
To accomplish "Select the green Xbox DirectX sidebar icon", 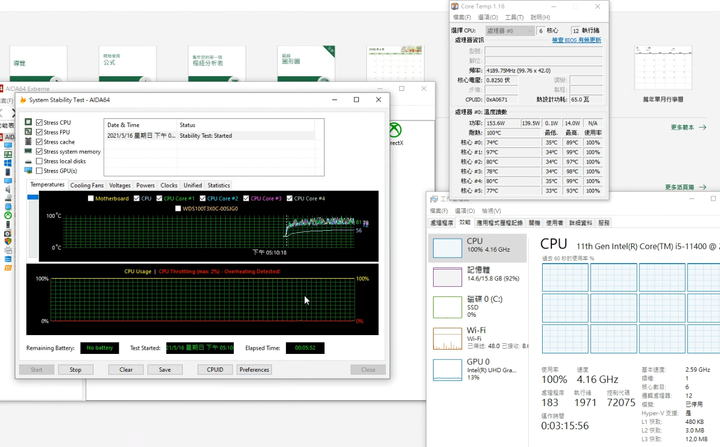I will [x=8, y=215].
